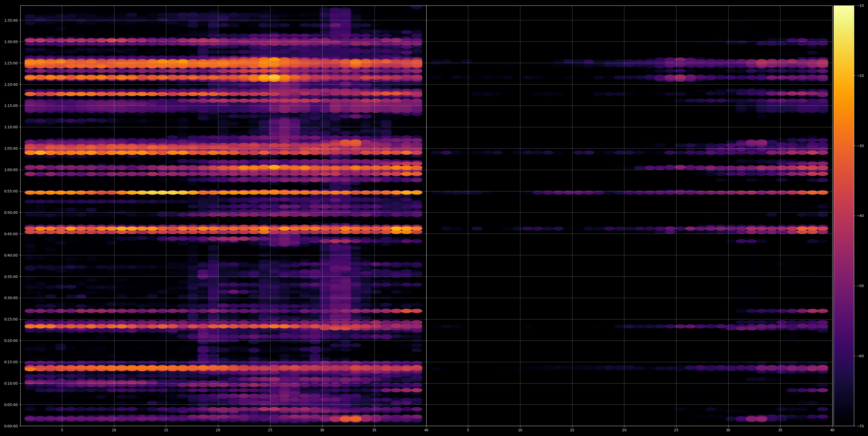Image resolution: width=868 pixels, height=436 pixels.
Task: Pick x-axis tick 25 under the left panel
Action: point(270,430)
